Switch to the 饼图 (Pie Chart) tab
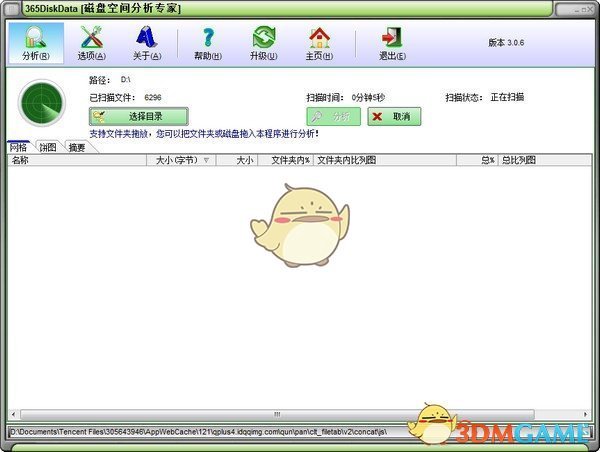 point(47,147)
